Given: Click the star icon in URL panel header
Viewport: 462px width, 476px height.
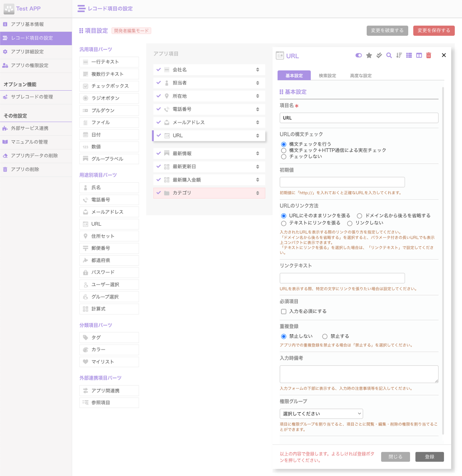Looking at the screenshot, I should coord(369,55).
